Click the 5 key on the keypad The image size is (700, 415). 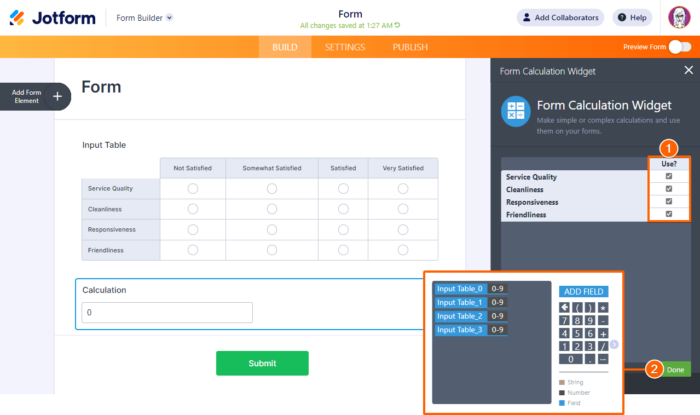(x=577, y=333)
